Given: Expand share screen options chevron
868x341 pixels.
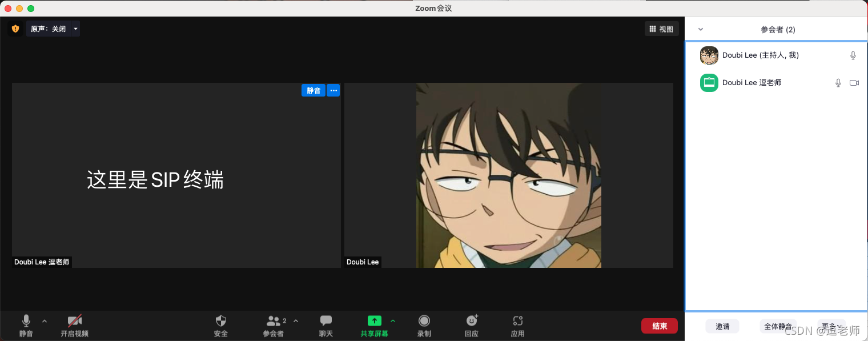Looking at the screenshot, I should tap(393, 321).
